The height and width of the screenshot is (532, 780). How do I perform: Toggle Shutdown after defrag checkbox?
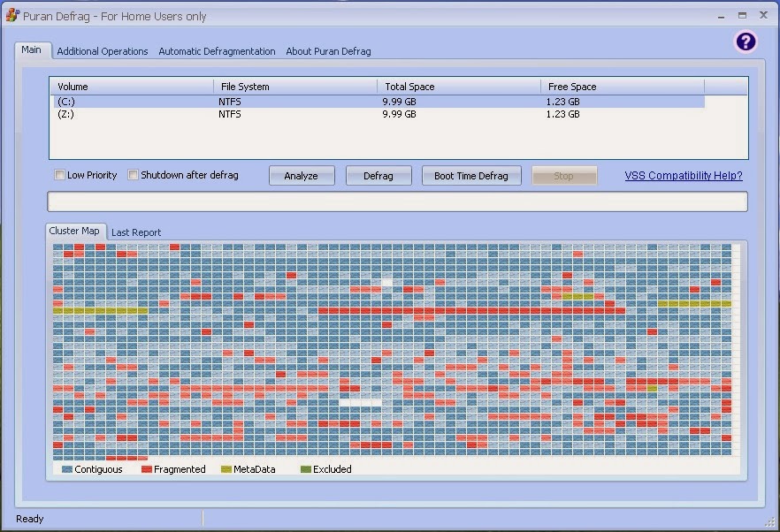pyautogui.click(x=133, y=175)
